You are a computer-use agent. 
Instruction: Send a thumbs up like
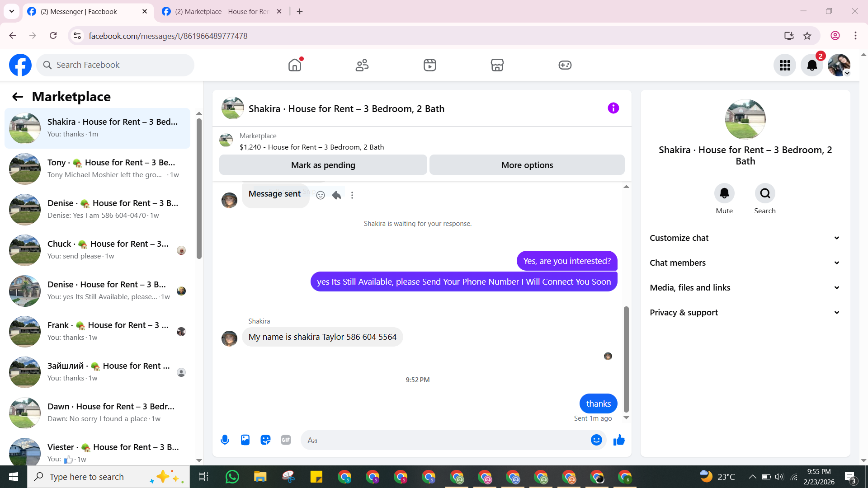point(619,440)
